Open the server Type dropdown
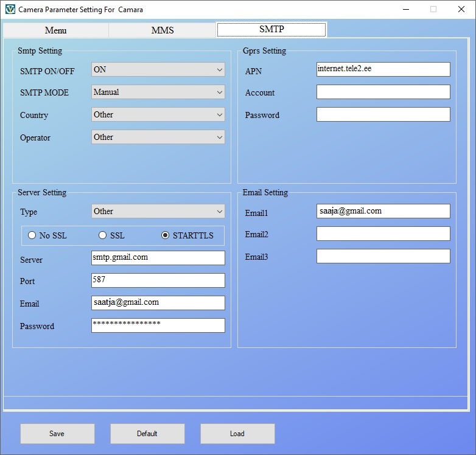The width and height of the screenshot is (476, 455). [x=158, y=212]
